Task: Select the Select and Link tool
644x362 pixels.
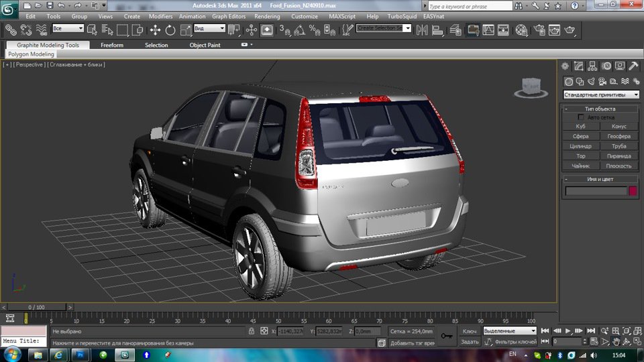Action: point(11,29)
